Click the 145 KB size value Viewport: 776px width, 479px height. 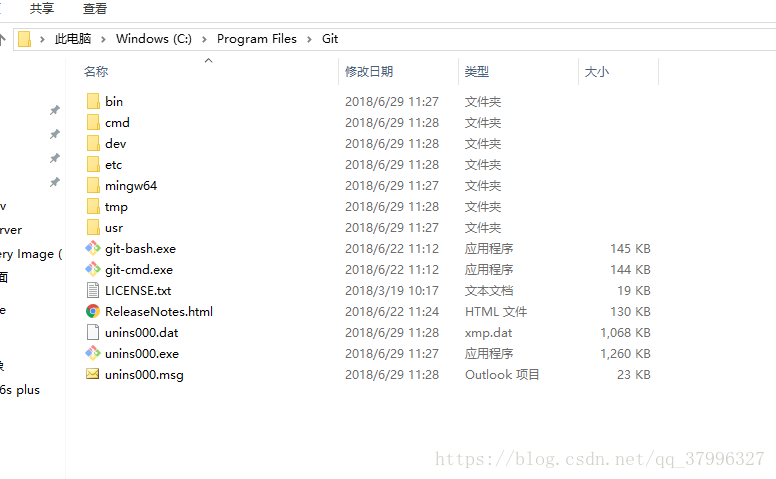[x=630, y=249]
